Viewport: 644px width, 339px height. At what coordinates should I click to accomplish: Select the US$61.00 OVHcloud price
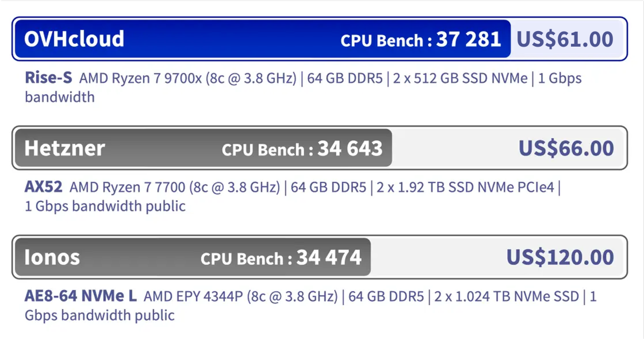click(565, 39)
